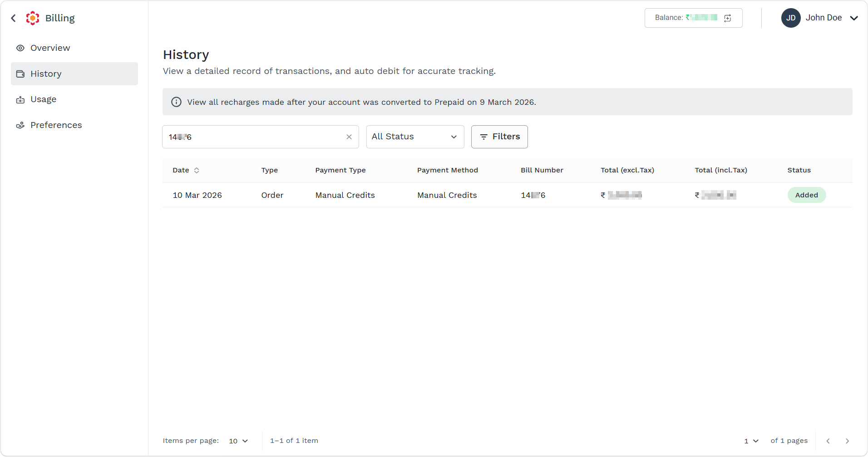Open the Filters button
The width and height of the screenshot is (868, 457).
tap(499, 137)
